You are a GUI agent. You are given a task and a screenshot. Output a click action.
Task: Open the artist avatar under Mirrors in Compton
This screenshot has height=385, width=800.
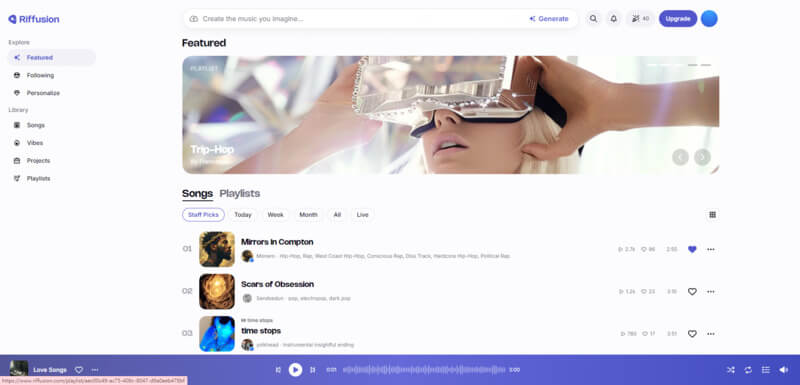(247, 256)
